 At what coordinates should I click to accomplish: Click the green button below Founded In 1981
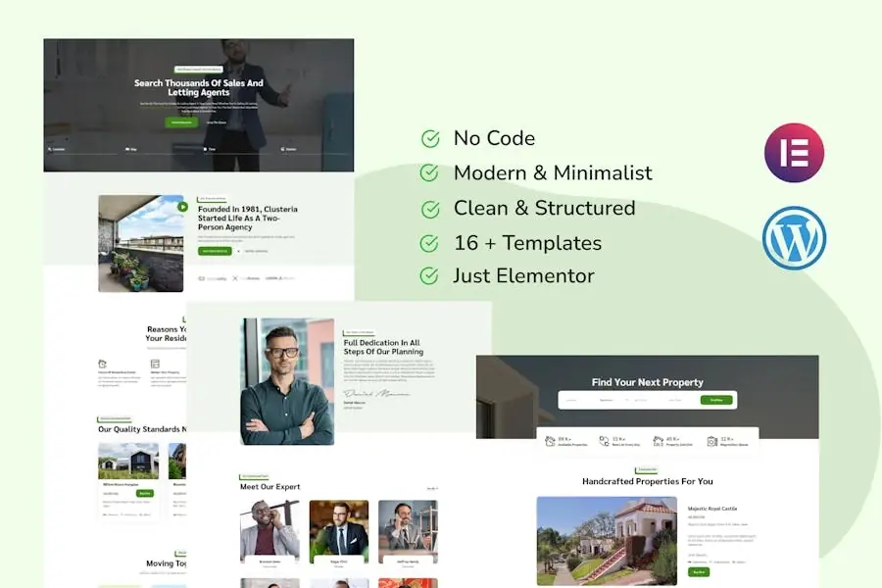[215, 251]
